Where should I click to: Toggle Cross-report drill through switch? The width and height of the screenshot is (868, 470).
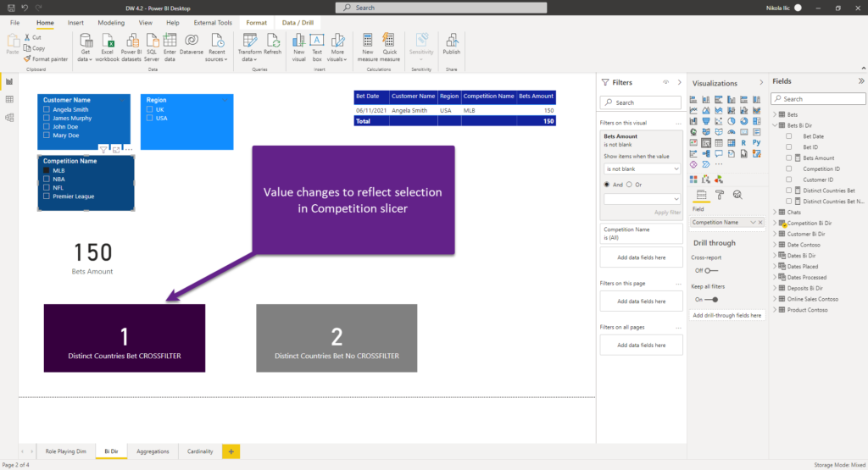[711, 270]
